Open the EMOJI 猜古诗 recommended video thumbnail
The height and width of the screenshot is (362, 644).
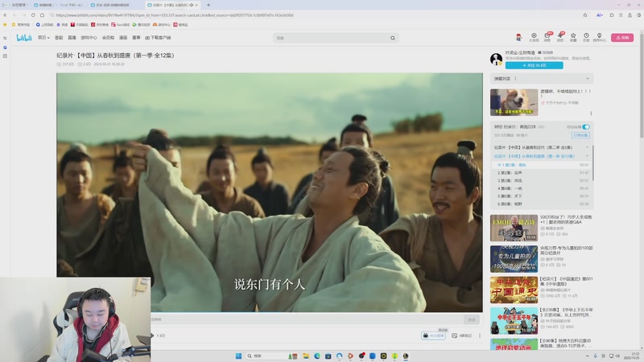(514, 228)
